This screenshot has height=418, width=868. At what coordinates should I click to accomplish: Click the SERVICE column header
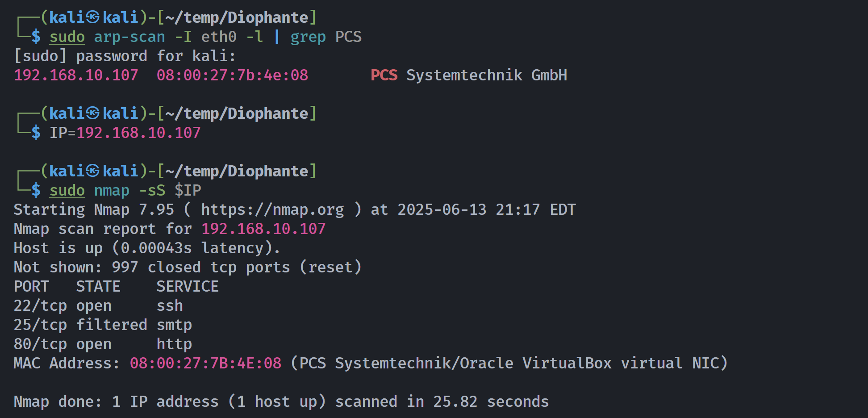click(188, 286)
